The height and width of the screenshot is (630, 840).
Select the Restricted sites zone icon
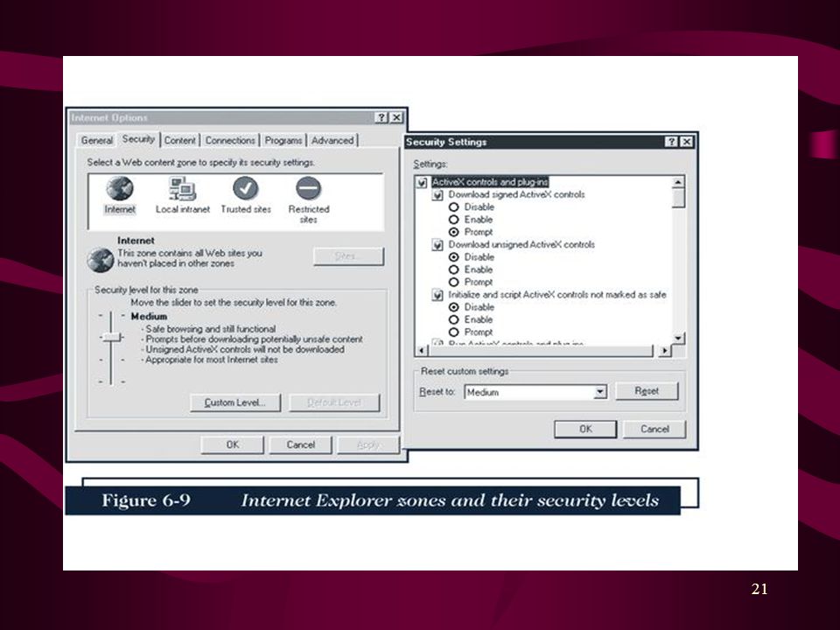[x=309, y=189]
